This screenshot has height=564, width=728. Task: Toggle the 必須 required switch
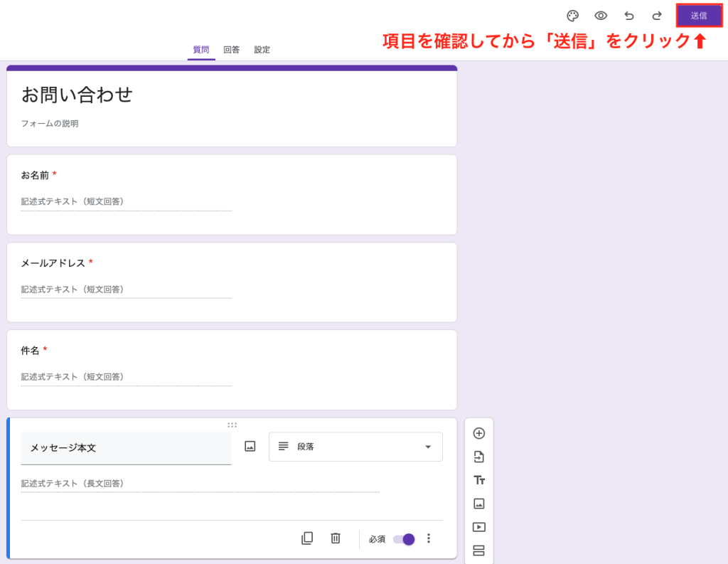click(404, 539)
